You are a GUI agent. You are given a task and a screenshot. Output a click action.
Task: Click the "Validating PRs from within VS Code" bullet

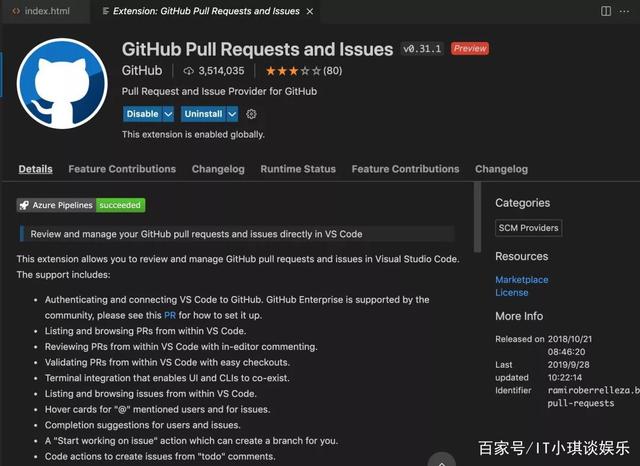(167, 362)
